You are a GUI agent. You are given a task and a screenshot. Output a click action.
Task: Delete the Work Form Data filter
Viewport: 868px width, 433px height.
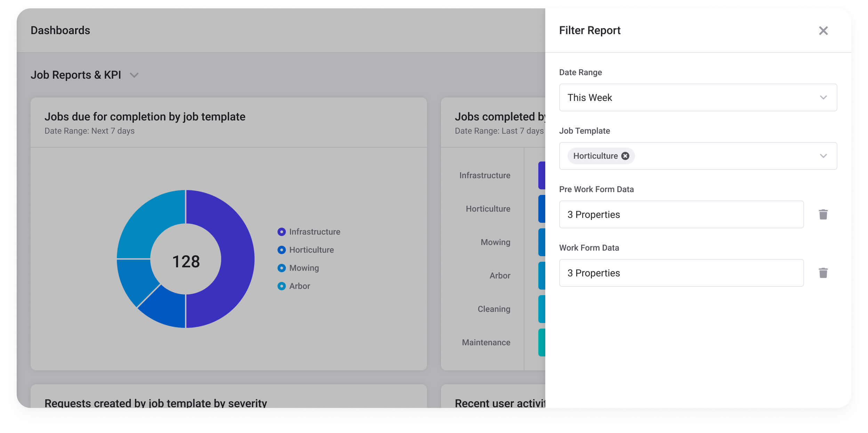click(x=823, y=273)
